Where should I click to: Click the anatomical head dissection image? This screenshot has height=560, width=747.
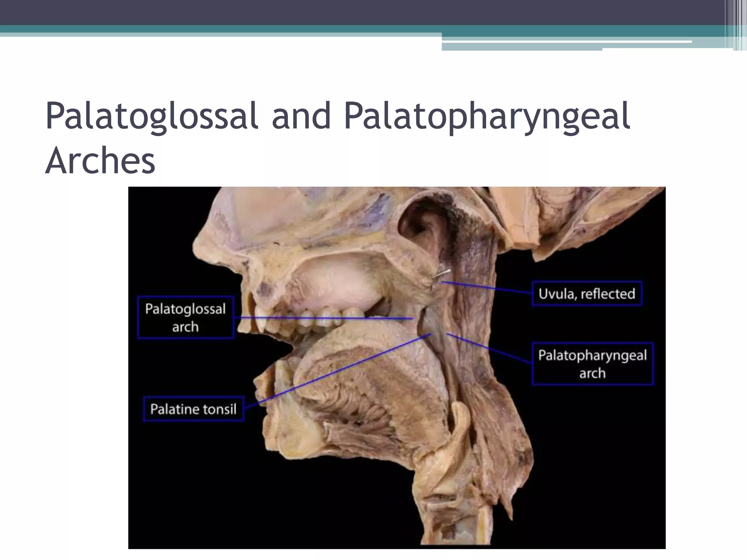click(x=397, y=368)
